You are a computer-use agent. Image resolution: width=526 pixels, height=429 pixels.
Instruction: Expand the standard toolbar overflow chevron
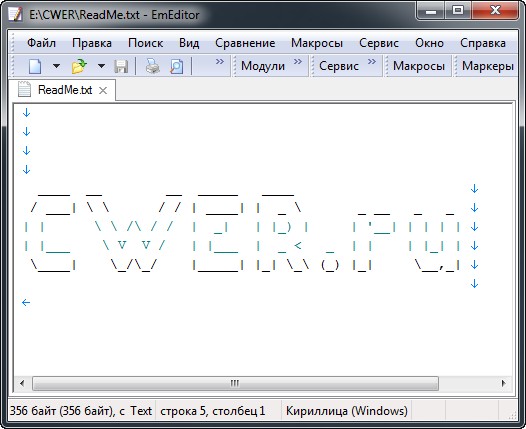coord(220,62)
